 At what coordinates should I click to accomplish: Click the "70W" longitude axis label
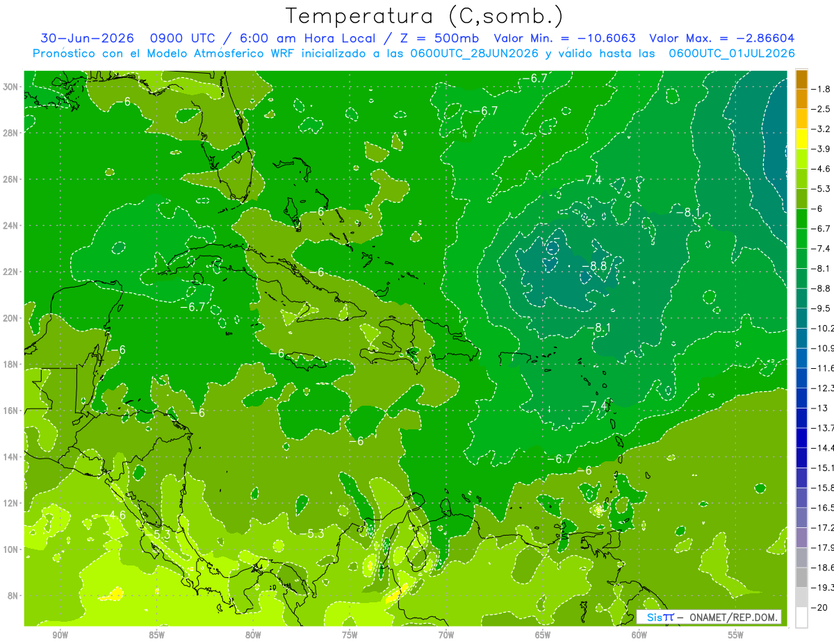446,635
